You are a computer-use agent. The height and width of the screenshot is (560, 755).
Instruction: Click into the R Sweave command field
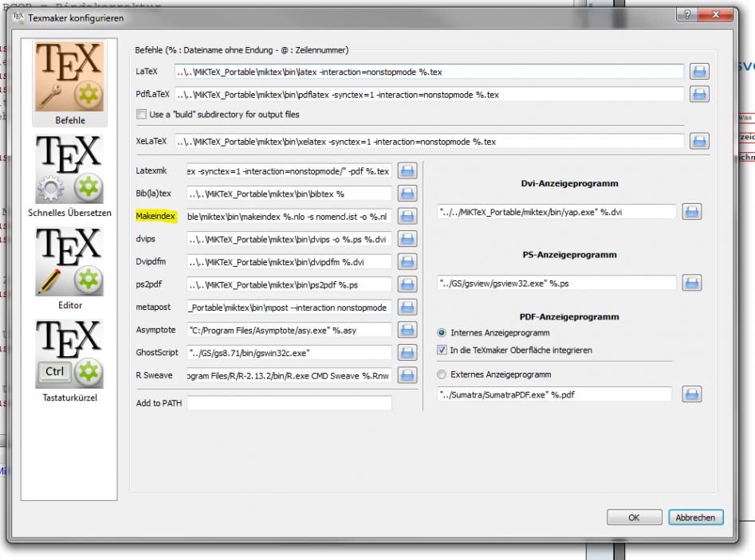289,376
